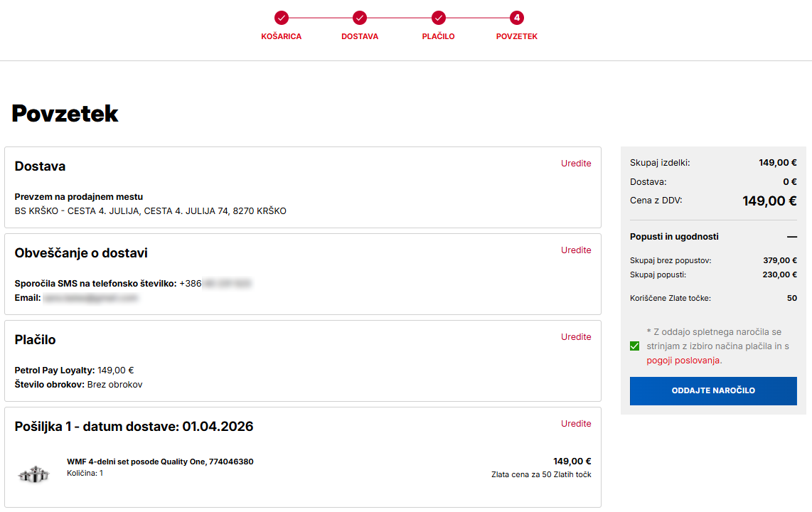Click the BS KRŠKO pickup address text
Image resolution: width=812 pixels, height=512 pixels.
(151, 211)
